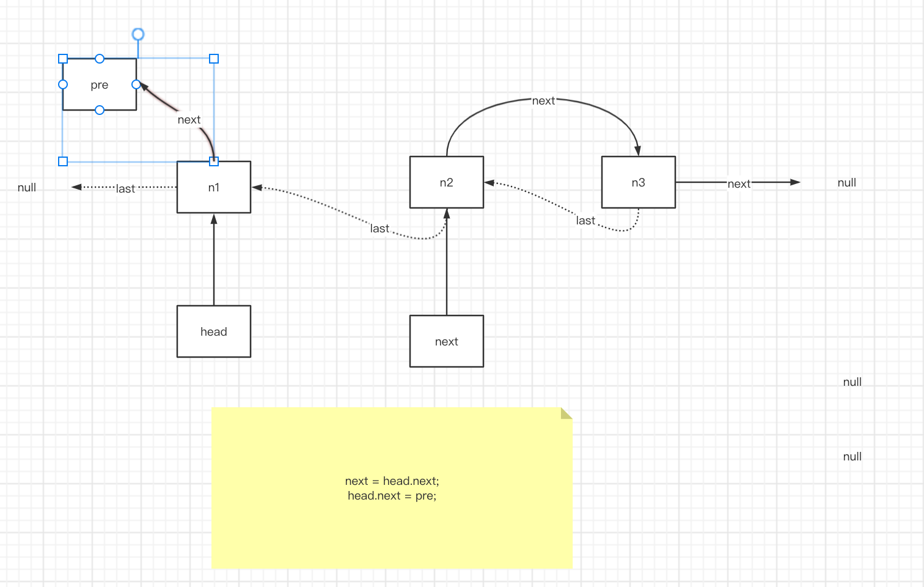Viewport: 924px width, 587px height.
Task: Click the "head.next = pre;" line in the note
Action: (392, 496)
